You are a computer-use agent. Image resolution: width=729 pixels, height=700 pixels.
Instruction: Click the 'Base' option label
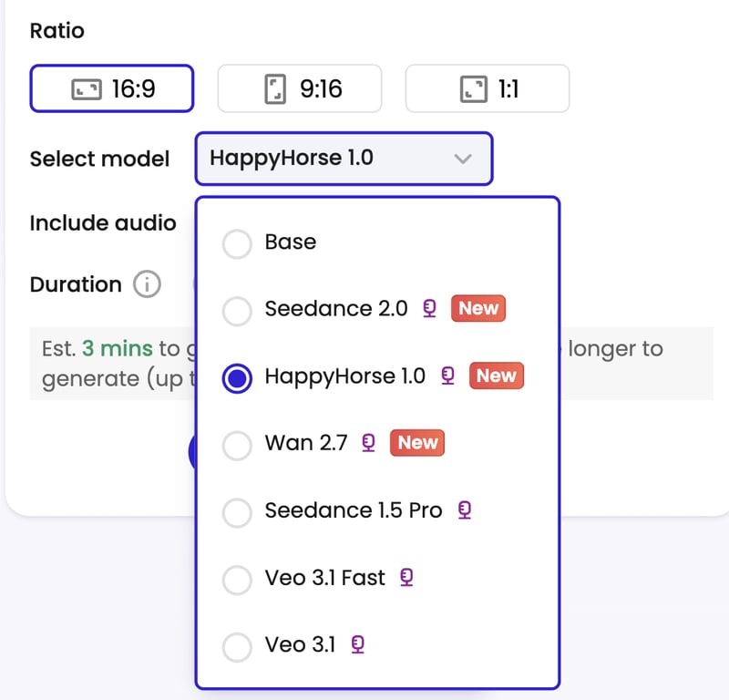[291, 242]
